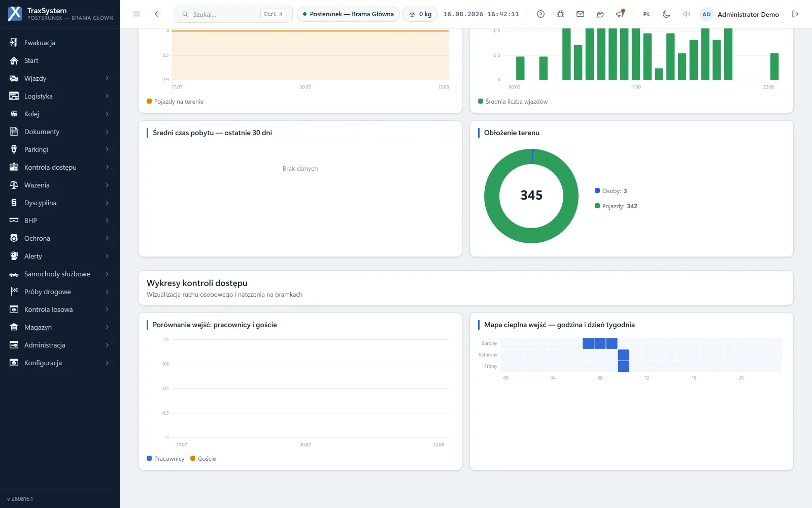
Task: Log out using the exit icon
Action: click(795, 14)
